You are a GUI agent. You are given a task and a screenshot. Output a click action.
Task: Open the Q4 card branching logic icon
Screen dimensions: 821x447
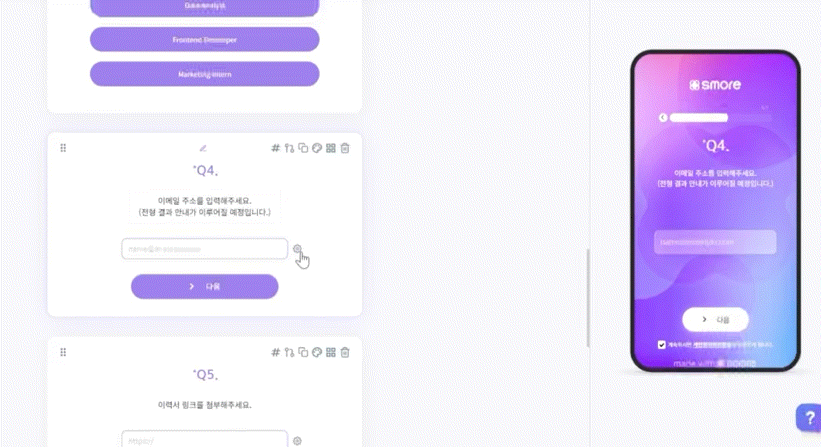point(289,148)
